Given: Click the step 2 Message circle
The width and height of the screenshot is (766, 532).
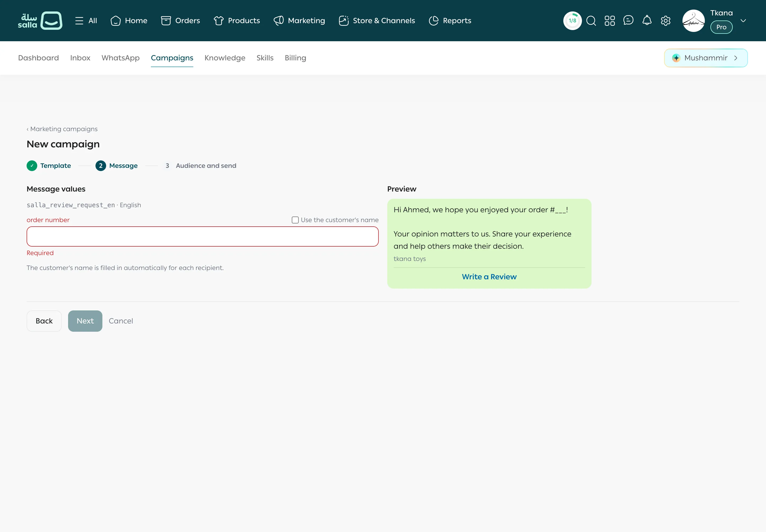Looking at the screenshot, I should pyautogui.click(x=101, y=166).
